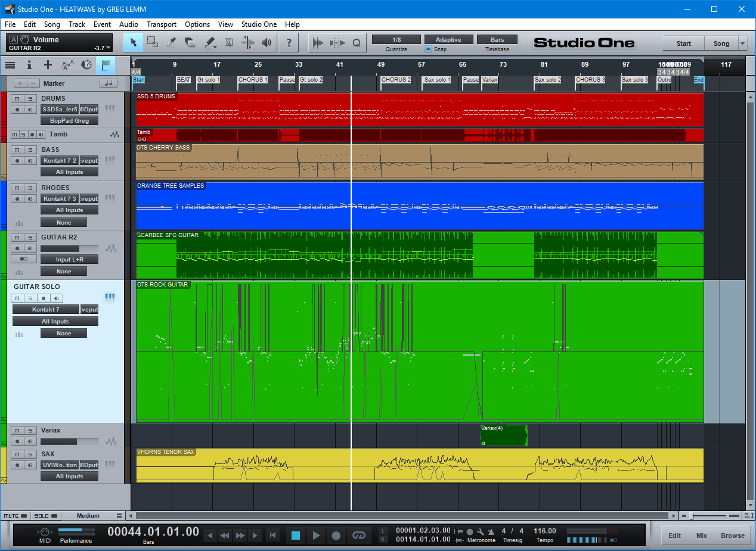Select the Arrow tool

click(134, 42)
